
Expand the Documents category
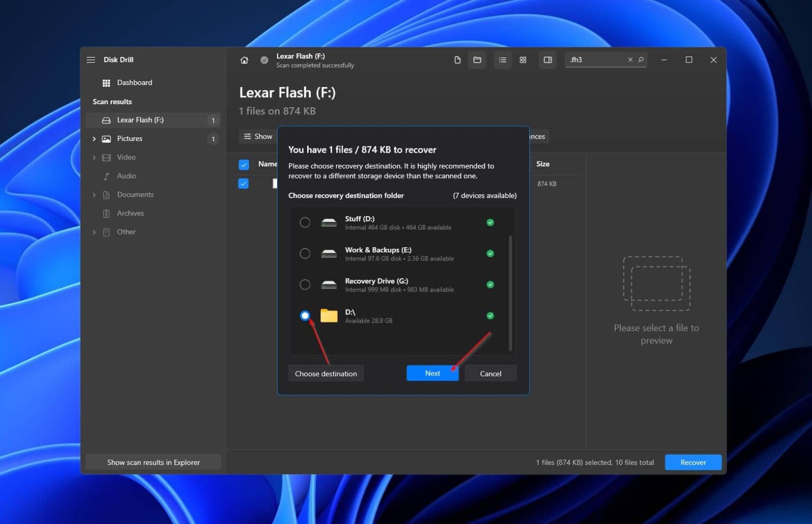[94, 195]
